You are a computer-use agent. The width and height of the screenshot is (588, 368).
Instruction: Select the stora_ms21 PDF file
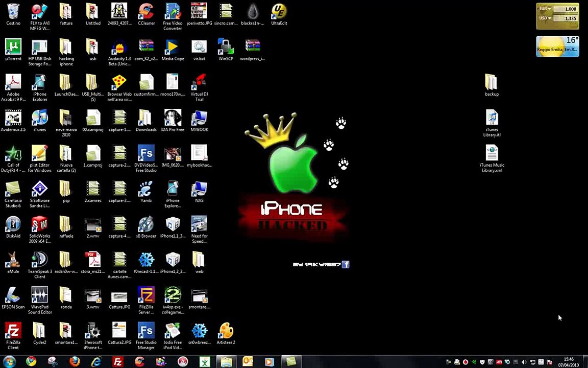point(92,263)
